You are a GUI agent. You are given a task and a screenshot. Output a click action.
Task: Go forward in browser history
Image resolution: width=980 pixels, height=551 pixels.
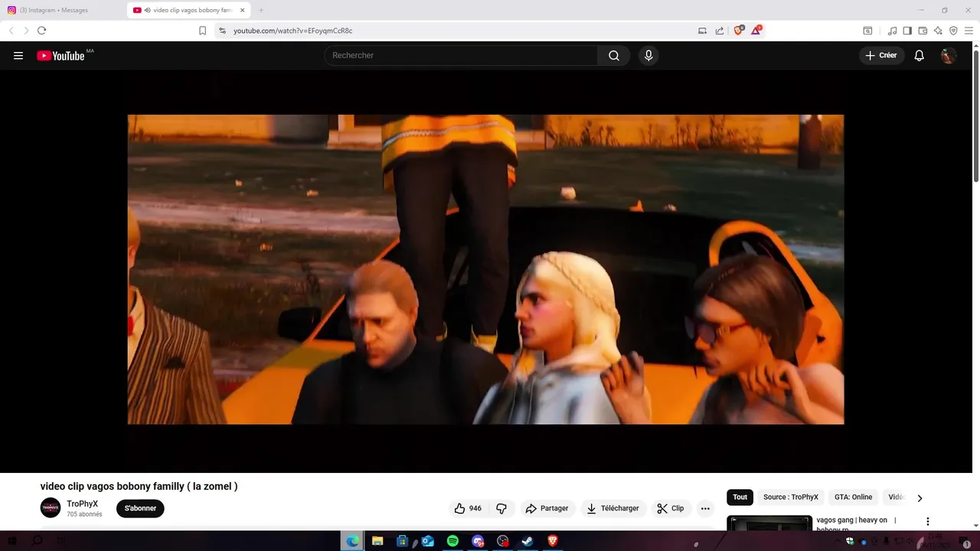click(x=26, y=31)
